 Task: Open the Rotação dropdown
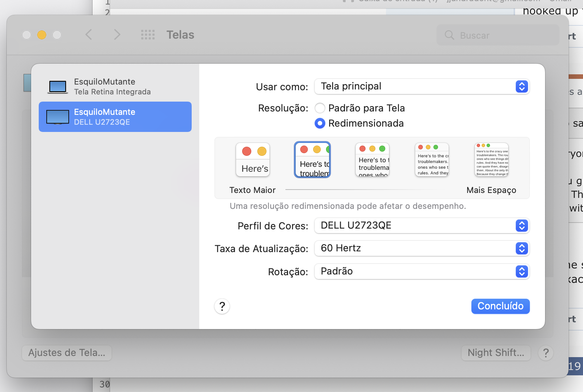click(x=422, y=271)
